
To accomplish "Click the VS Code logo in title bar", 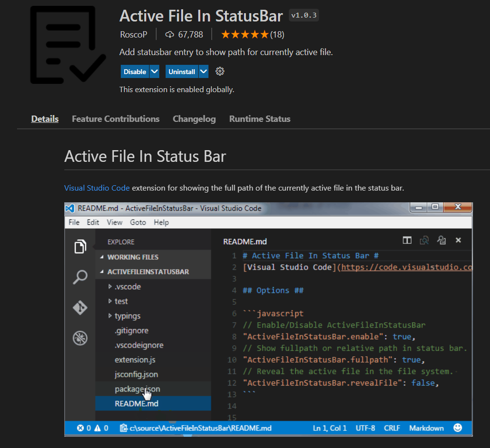I will coord(70,208).
